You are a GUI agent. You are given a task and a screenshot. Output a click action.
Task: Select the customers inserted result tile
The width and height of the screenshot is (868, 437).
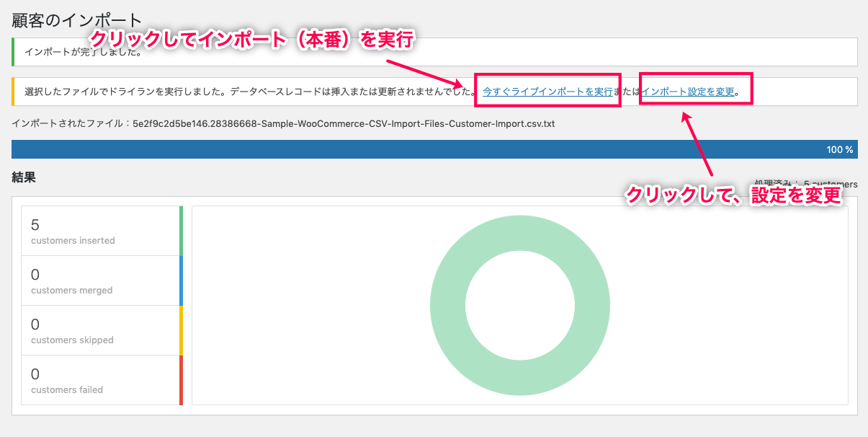pos(102,231)
